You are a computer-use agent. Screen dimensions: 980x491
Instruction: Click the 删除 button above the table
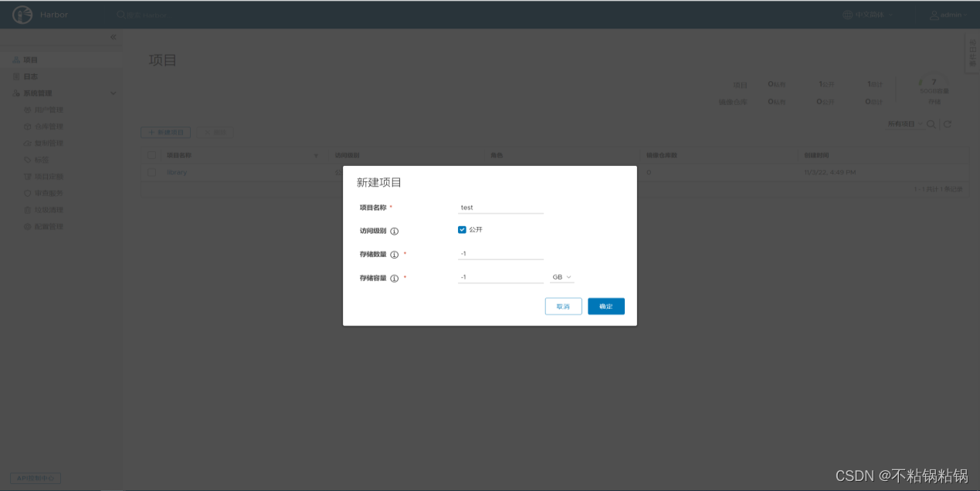click(215, 133)
